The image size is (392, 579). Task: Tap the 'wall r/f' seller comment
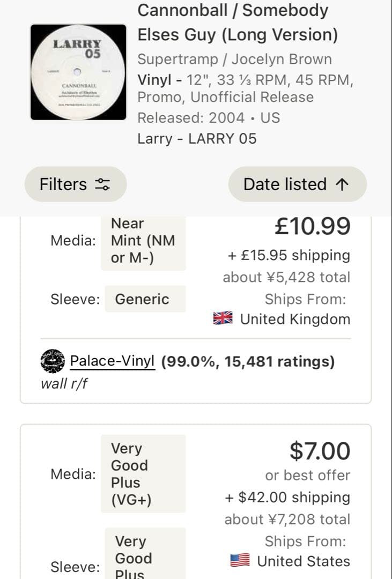click(x=64, y=383)
